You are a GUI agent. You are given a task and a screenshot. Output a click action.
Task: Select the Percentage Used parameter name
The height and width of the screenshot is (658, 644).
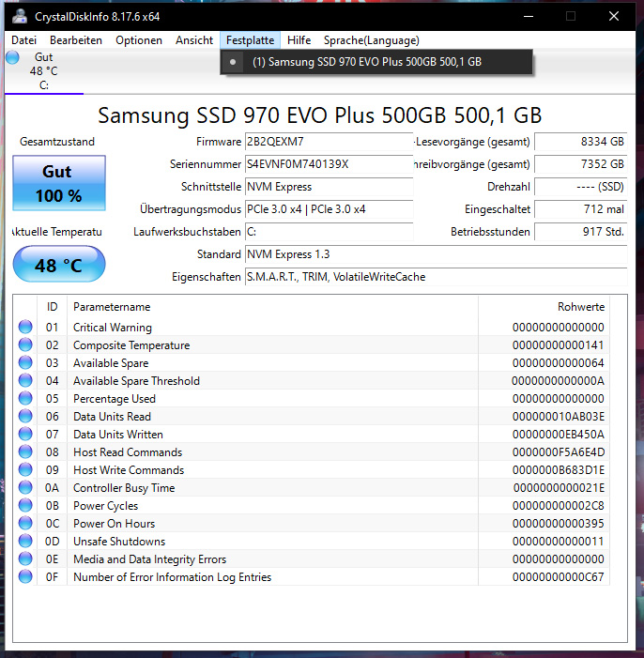tap(115, 399)
